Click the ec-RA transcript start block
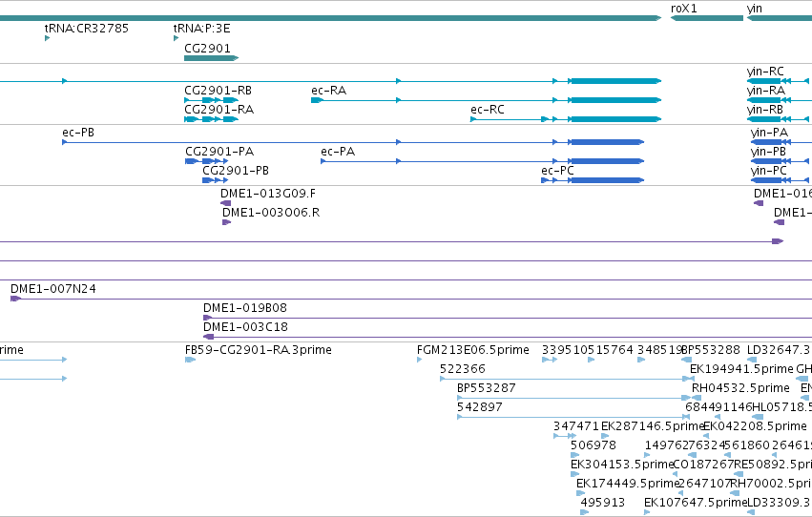The width and height of the screenshot is (812, 517). [317, 100]
